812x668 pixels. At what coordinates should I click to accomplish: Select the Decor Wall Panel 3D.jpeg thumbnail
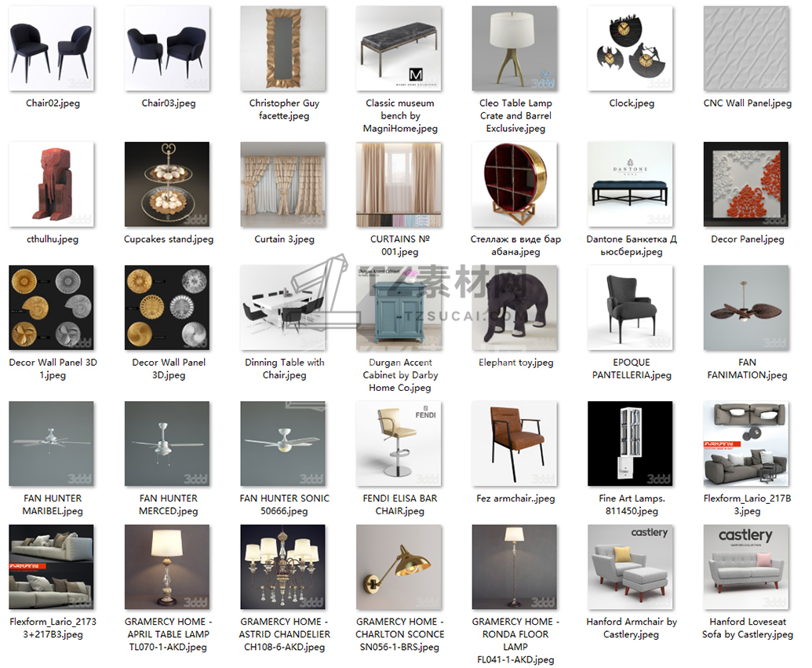point(167,307)
